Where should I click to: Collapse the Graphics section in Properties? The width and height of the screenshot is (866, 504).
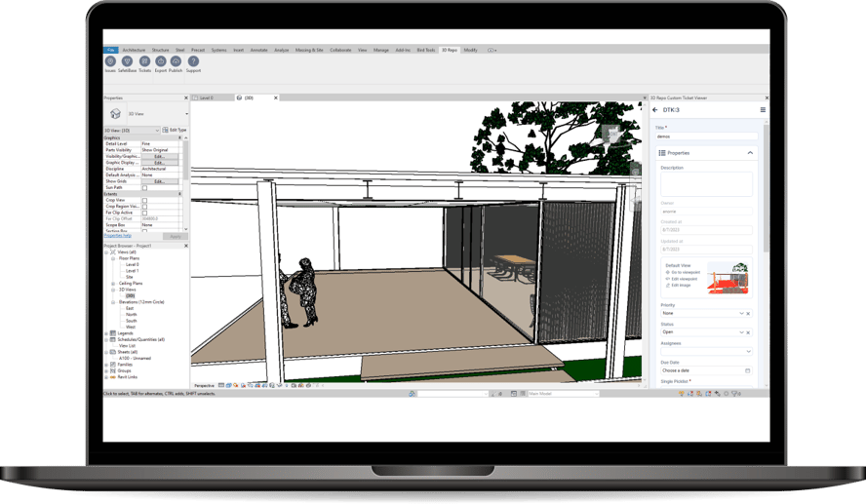pyautogui.click(x=179, y=137)
